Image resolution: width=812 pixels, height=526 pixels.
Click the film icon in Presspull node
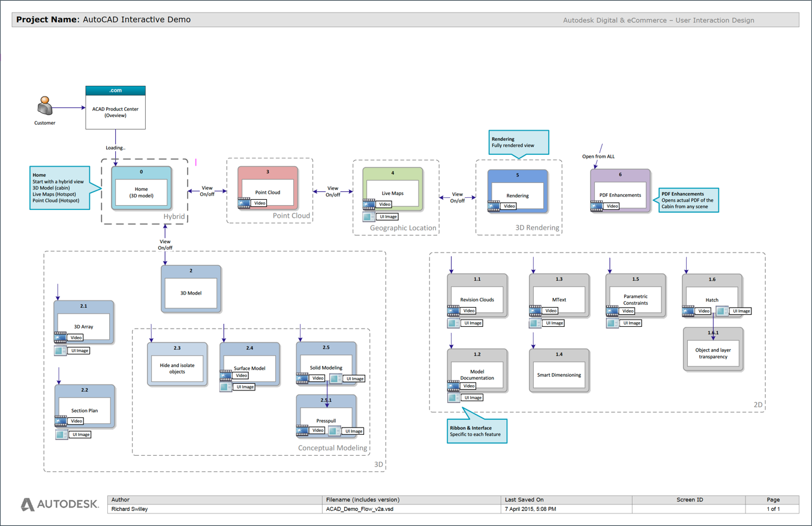pyautogui.click(x=303, y=431)
